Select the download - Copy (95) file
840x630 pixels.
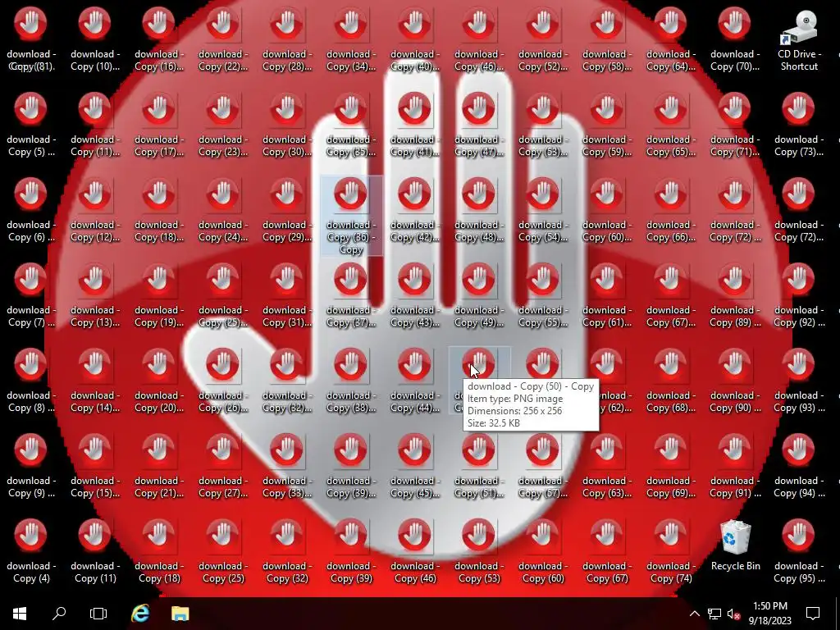point(799,552)
